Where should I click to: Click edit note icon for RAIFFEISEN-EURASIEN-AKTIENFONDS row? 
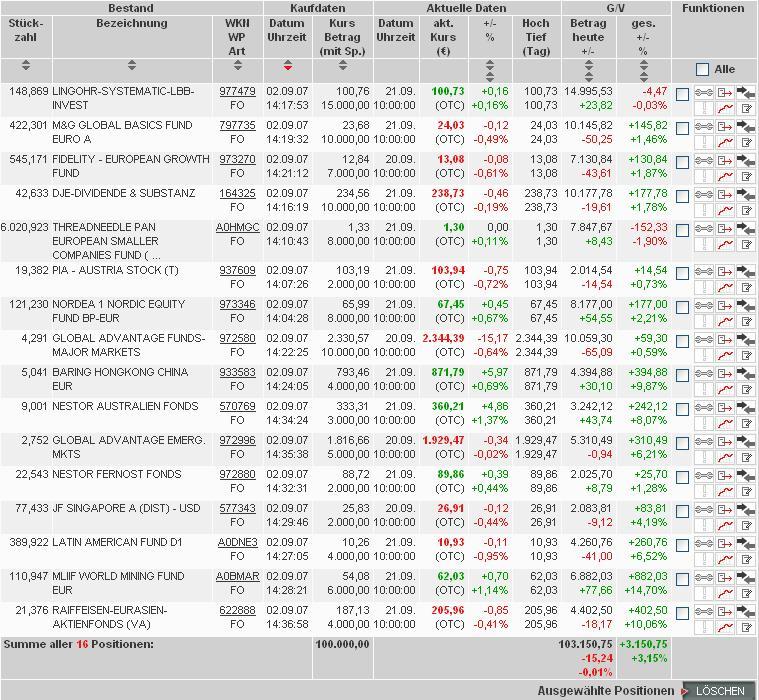click(x=746, y=626)
